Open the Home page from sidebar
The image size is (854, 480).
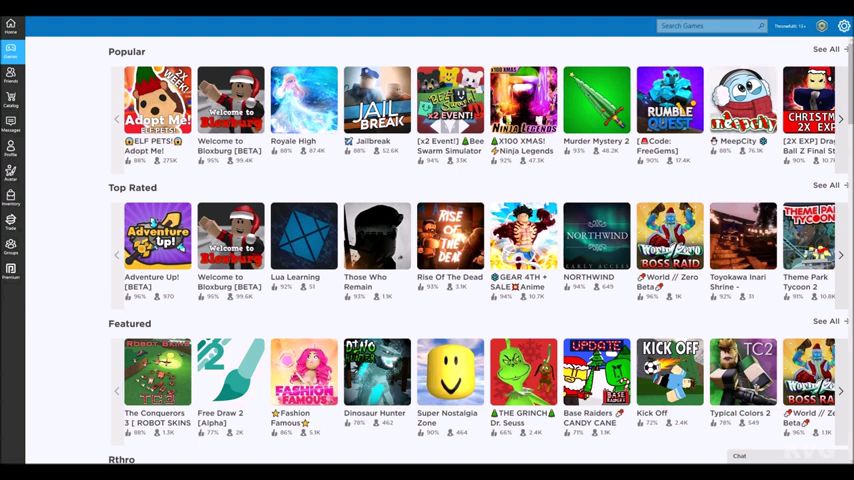click(11, 25)
